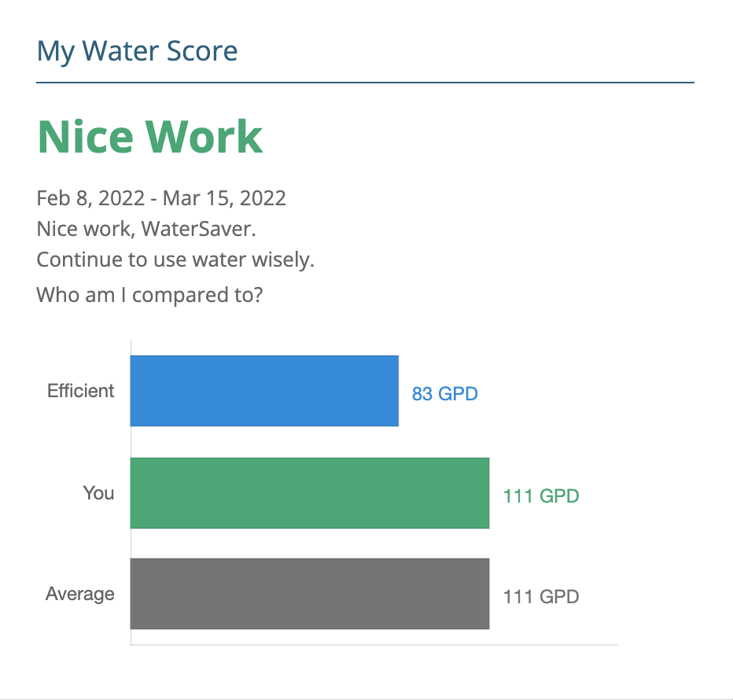The width and height of the screenshot is (733, 700).
Task: Click empty chart area right of Efficient bar
Action: click(x=551, y=362)
